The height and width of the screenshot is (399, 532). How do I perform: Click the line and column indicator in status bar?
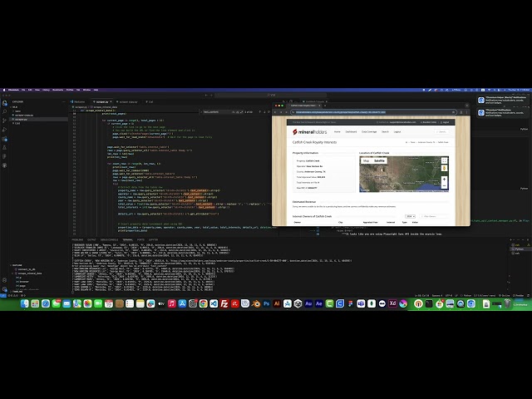pyautogui.click(x=421, y=296)
